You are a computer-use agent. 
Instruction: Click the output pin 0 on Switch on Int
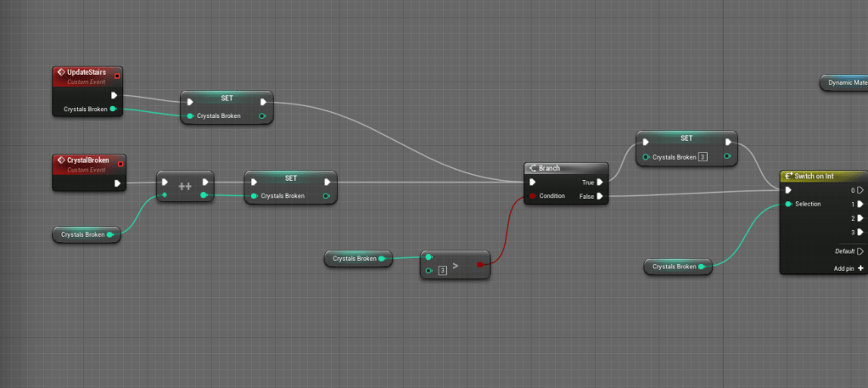[x=860, y=190]
